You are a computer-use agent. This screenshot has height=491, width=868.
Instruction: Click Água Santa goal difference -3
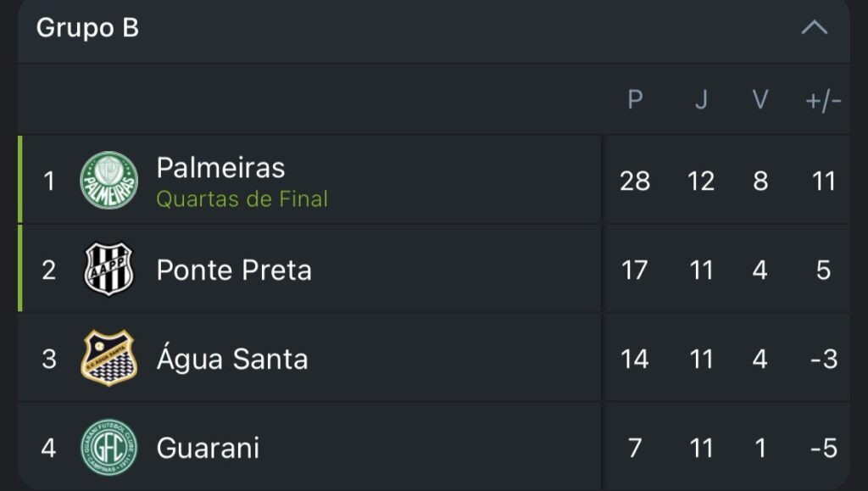click(823, 359)
